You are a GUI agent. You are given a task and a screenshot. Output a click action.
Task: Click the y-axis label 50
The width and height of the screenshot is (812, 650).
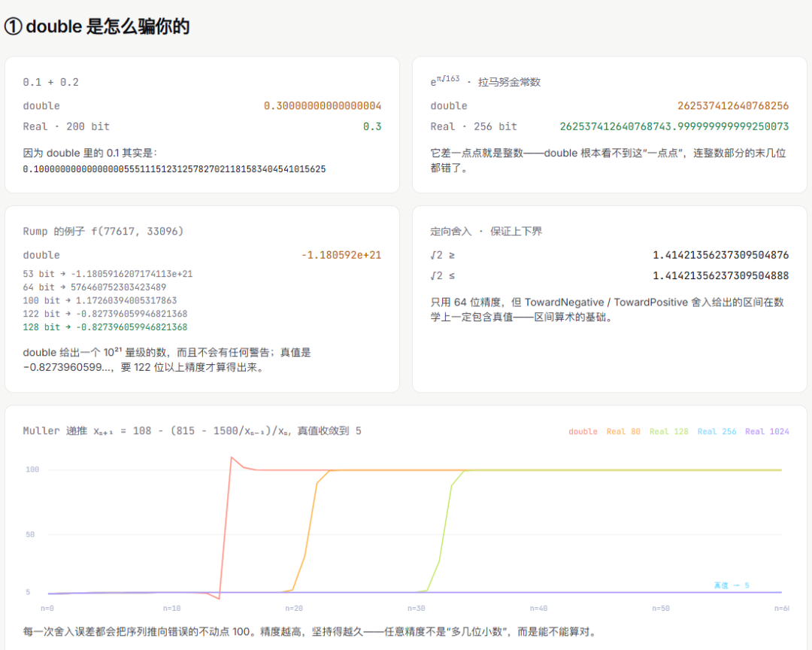30,534
